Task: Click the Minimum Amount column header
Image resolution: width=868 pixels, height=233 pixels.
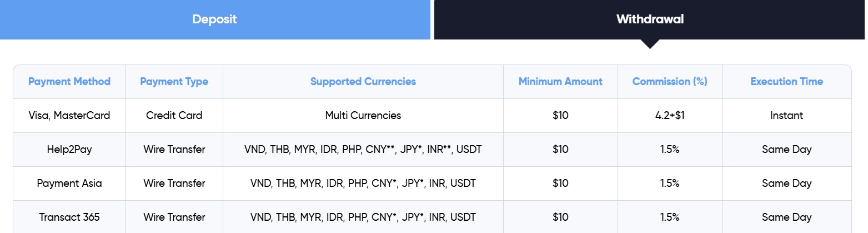Action: click(x=560, y=82)
